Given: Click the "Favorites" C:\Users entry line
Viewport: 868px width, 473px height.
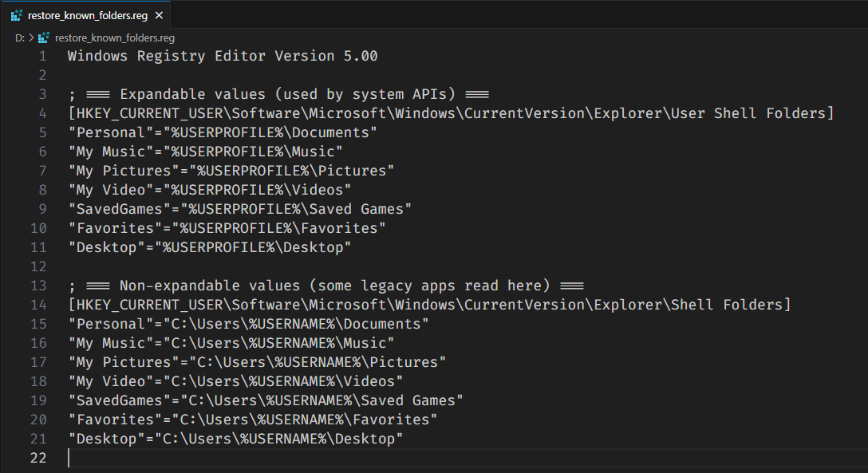Looking at the screenshot, I should coord(253,420).
